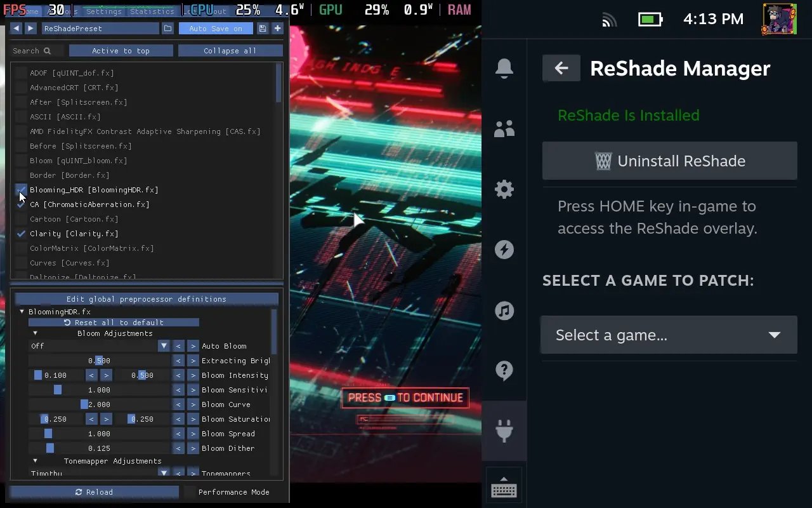812x508 pixels.
Task: Switch to the Settings tab
Action: 103,11
